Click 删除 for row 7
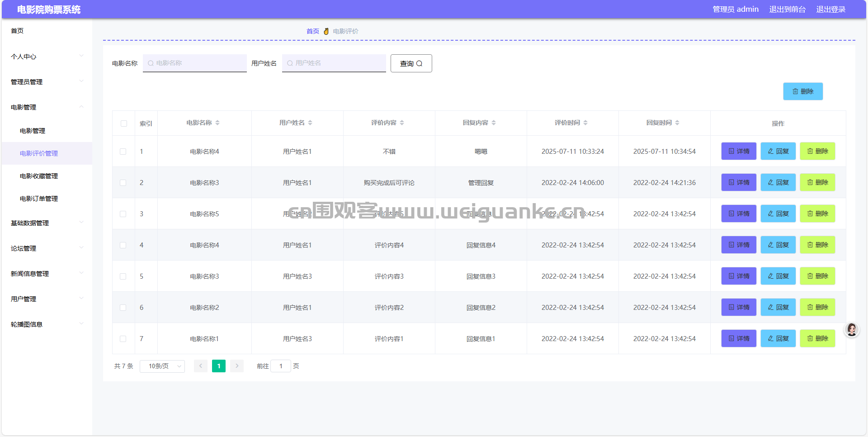 817,338
